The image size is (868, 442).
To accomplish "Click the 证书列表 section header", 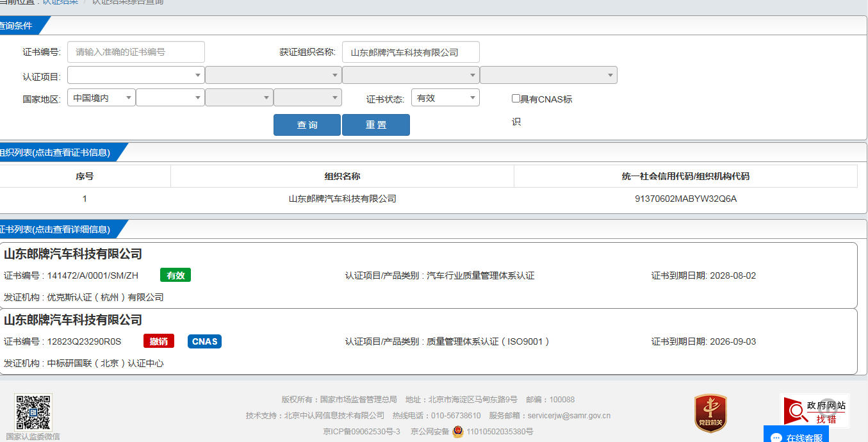I will [x=54, y=229].
